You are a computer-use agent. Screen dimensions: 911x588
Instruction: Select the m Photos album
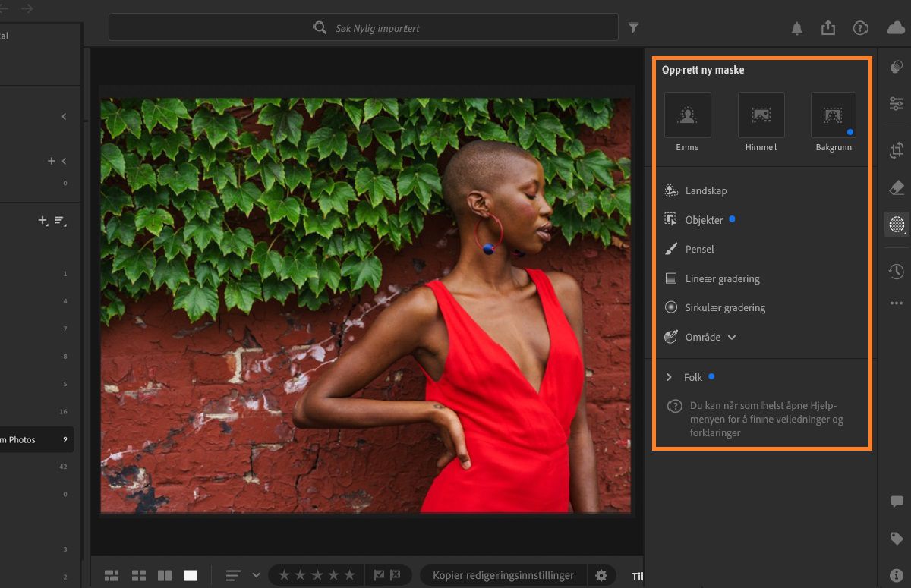30,439
